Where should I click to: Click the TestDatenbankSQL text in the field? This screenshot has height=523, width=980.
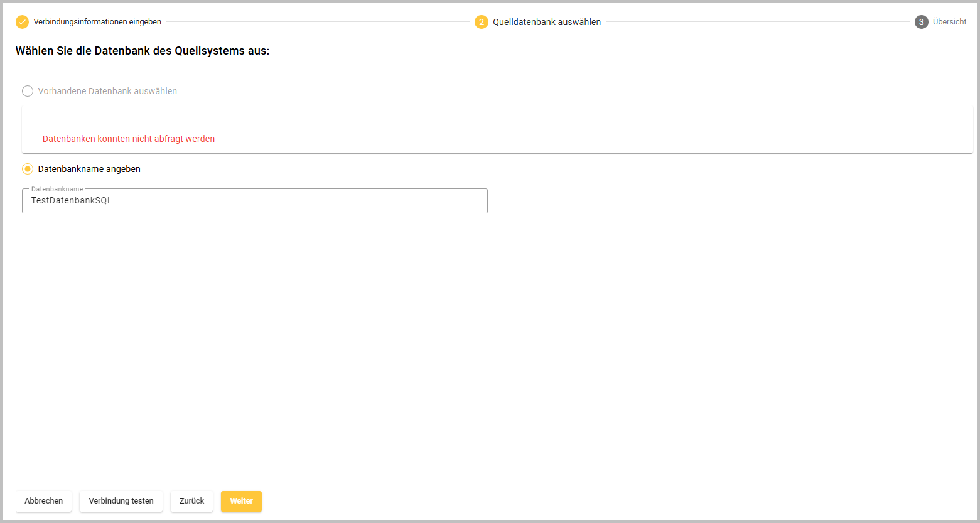tap(72, 201)
